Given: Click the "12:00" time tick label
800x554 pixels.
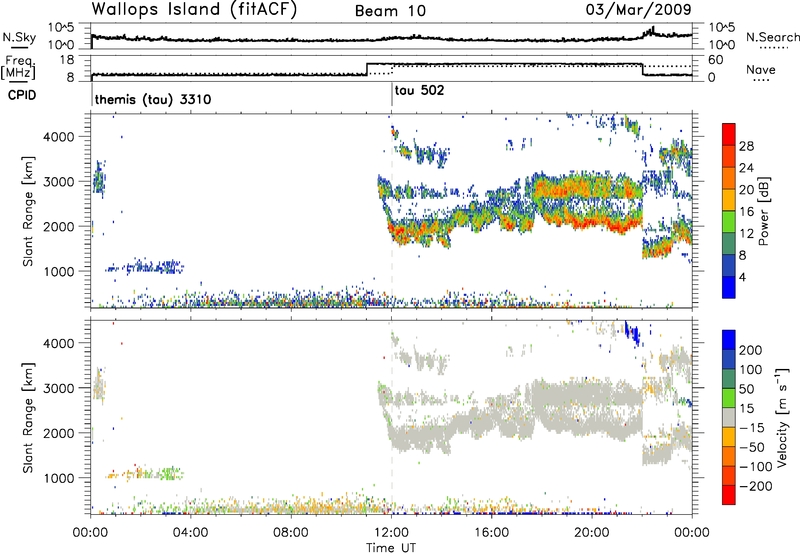Looking at the screenshot, I should (x=391, y=533).
